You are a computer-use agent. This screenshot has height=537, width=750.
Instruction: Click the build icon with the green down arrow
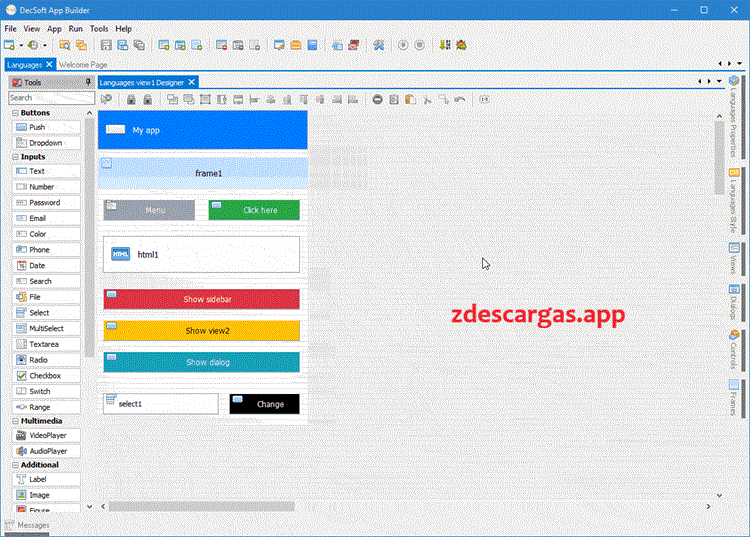[x=445, y=45]
